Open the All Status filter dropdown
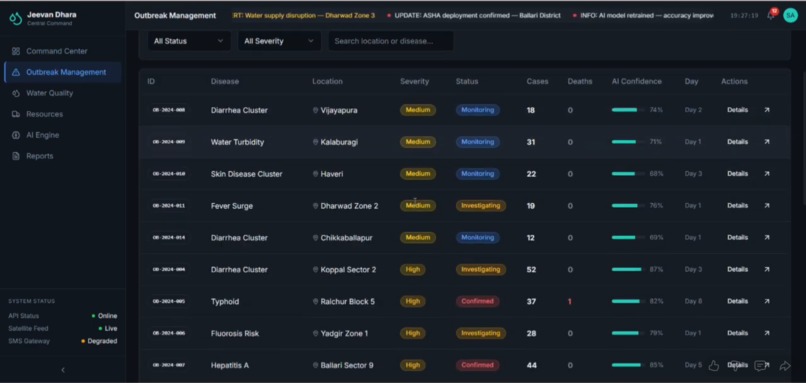Image resolution: width=806 pixels, height=383 pixels. pyautogui.click(x=189, y=41)
